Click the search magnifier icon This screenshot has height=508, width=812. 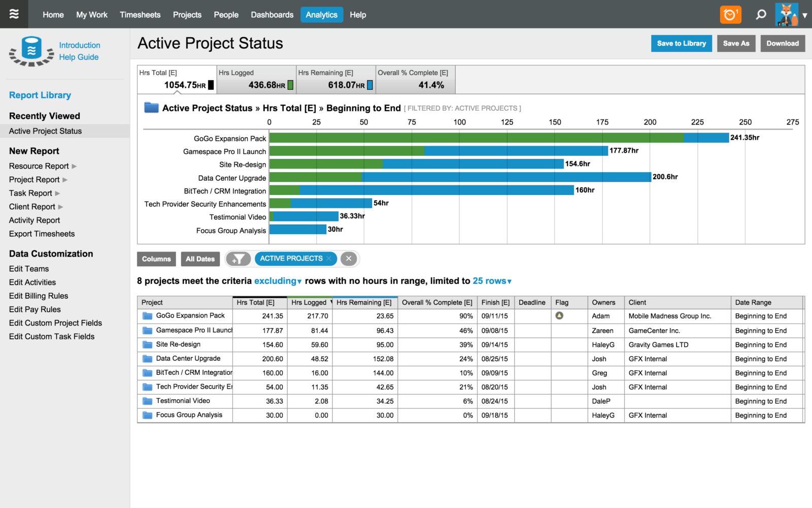761,14
